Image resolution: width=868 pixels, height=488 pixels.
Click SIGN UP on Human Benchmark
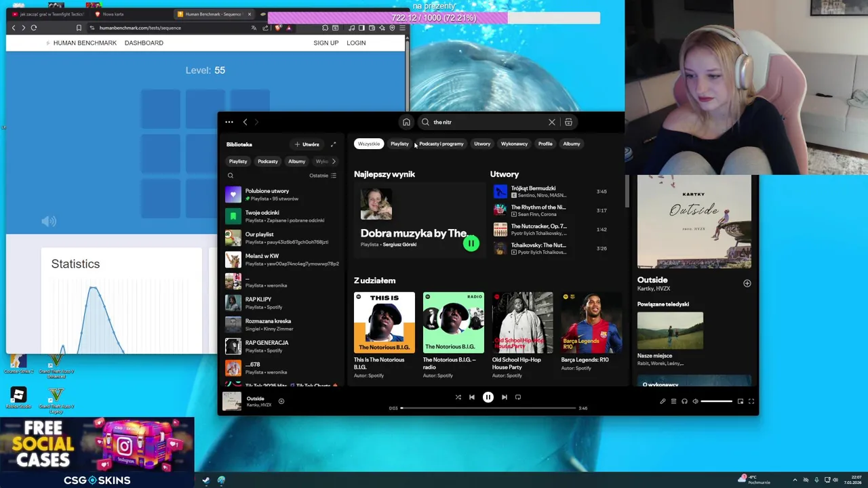(325, 43)
